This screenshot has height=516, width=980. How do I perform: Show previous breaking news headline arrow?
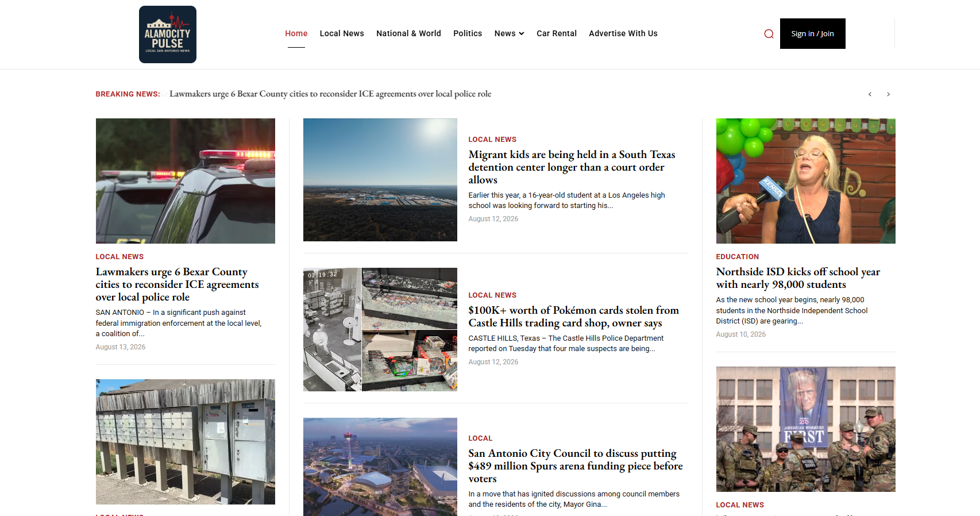(870, 94)
